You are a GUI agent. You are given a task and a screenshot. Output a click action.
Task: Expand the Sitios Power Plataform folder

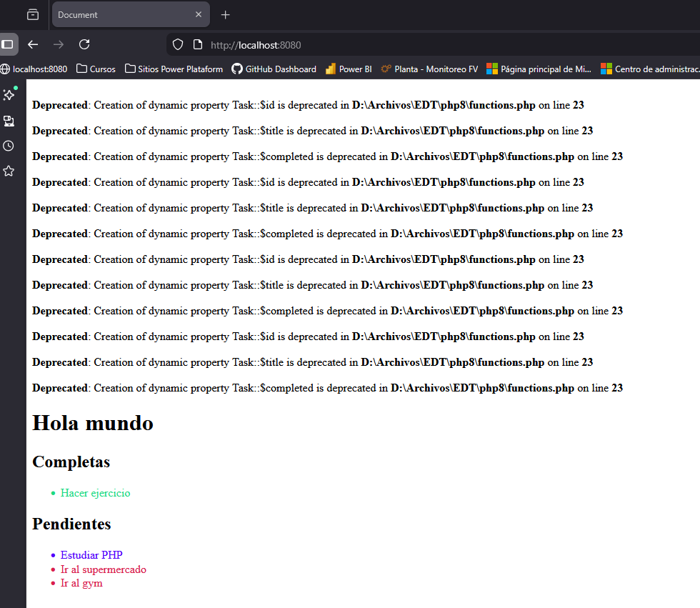174,69
